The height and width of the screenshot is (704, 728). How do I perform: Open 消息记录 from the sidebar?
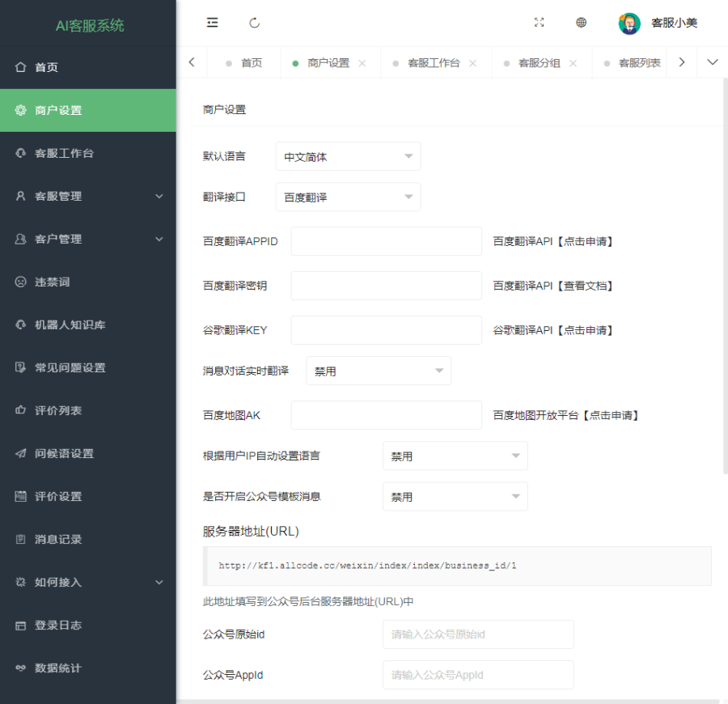(x=87, y=539)
